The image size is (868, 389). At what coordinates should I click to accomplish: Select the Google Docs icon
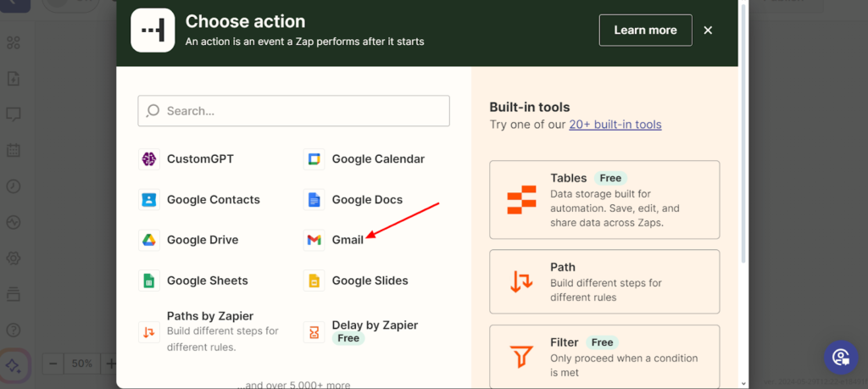pyautogui.click(x=314, y=200)
